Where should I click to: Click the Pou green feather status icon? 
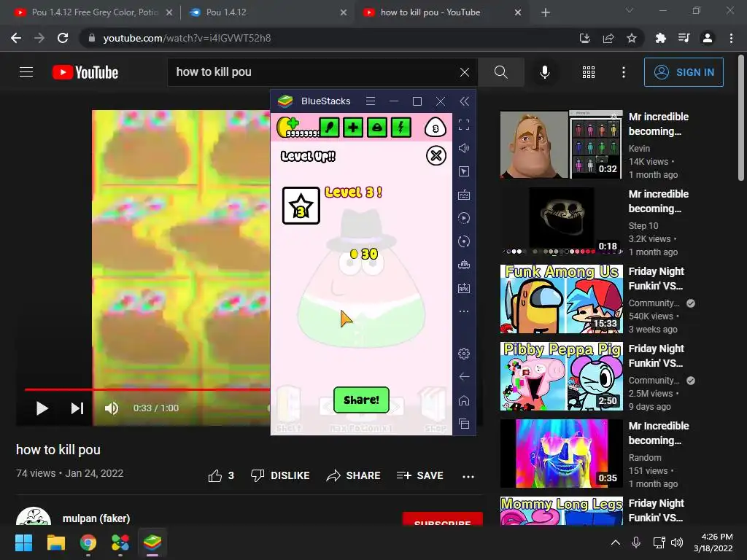[x=329, y=127]
